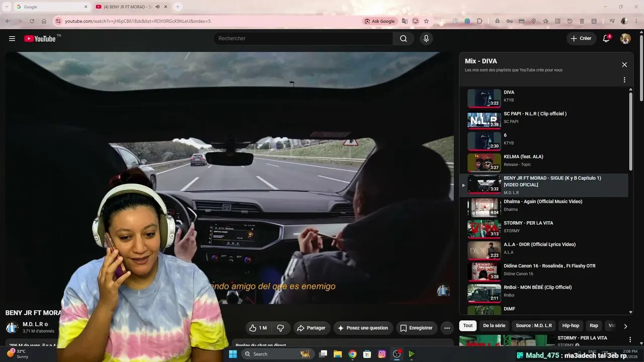This screenshot has height=362, width=644.
Task: Click the search magnifier button
Action: (x=404, y=39)
